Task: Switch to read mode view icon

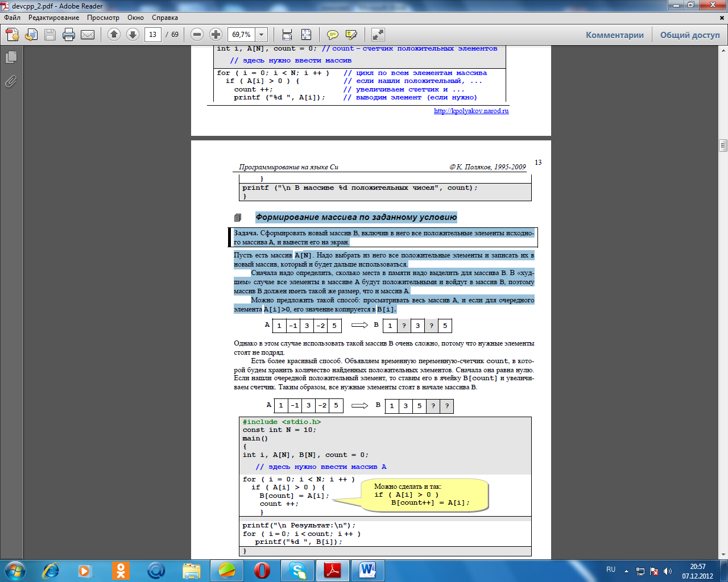Action: click(x=378, y=35)
